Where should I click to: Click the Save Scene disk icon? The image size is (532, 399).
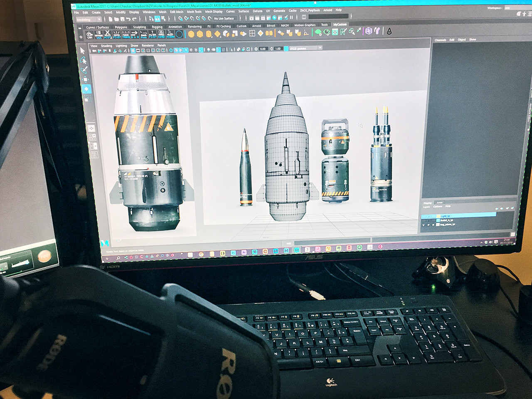click(122, 19)
